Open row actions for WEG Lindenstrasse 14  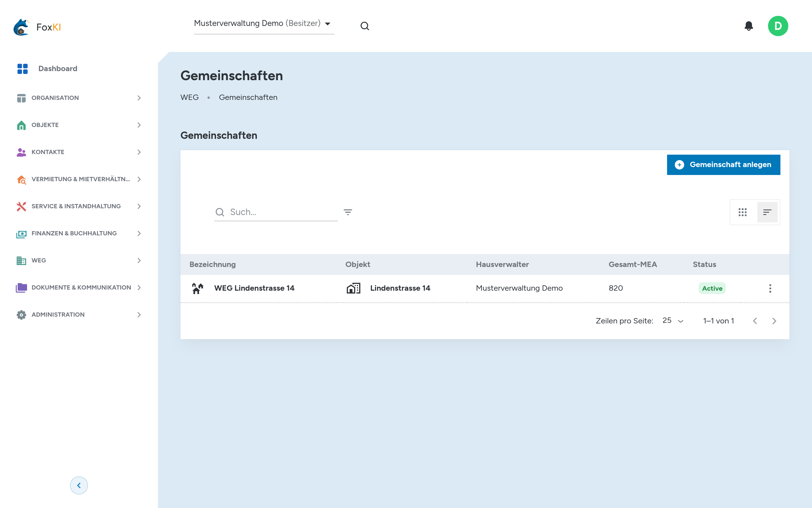click(770, 288)
